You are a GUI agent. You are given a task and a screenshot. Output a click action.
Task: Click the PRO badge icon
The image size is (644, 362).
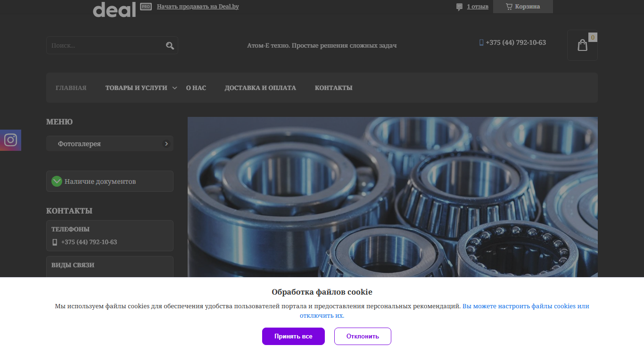coord(146,7)
